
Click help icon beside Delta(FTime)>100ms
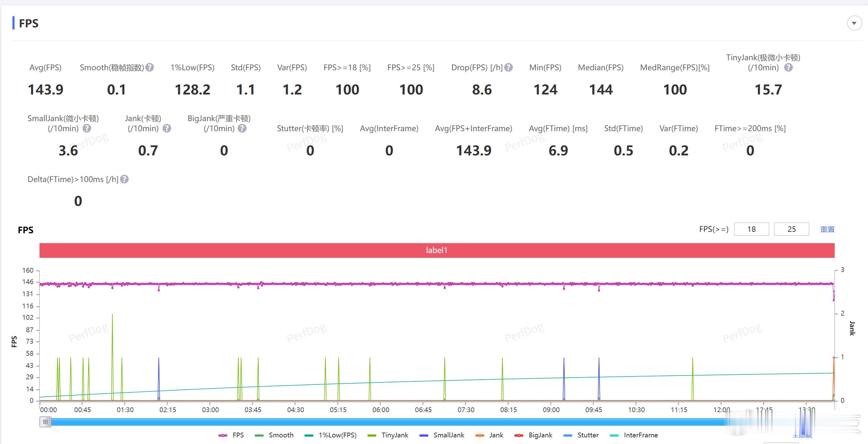point(124,179)
